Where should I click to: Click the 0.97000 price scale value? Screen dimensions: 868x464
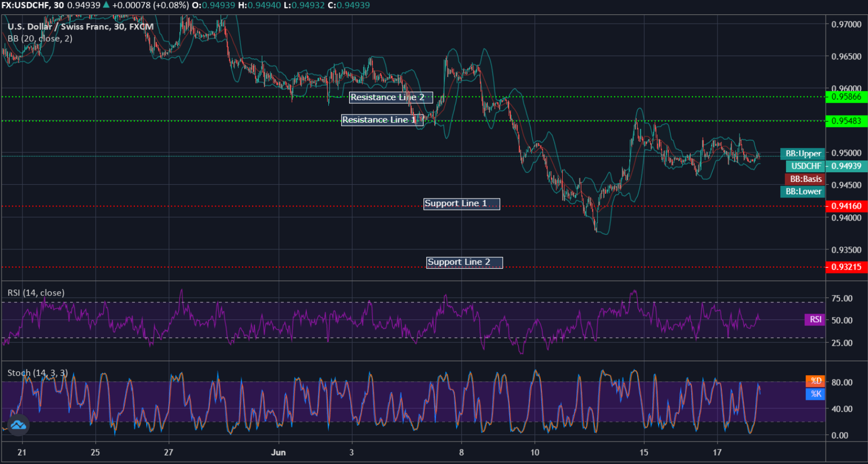[847, 24]
